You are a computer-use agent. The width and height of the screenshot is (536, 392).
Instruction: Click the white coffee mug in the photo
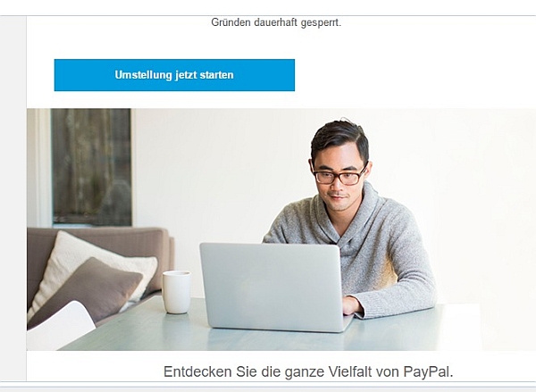(x=176, y=292)
